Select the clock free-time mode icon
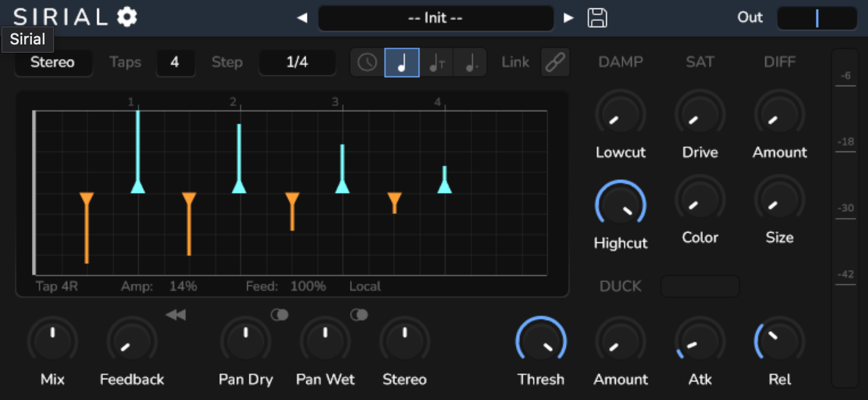The height and width of the screenshot is (400, 868). (x=367, y=62)
